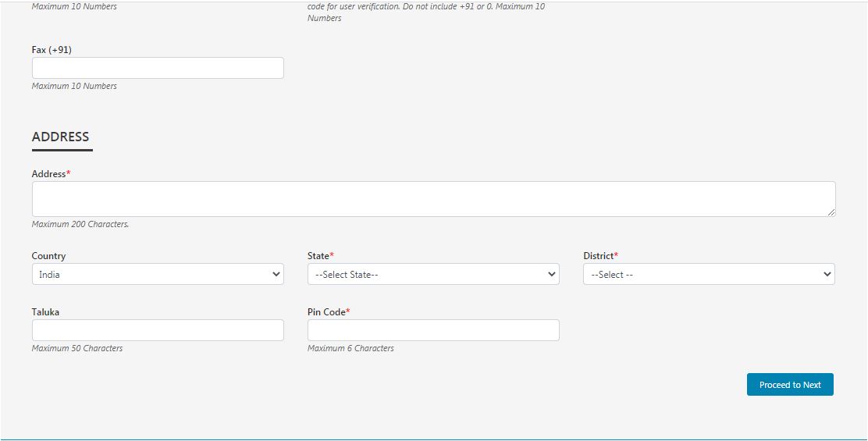Viewport: 868px width, 441px height.
Task: Click the 'Maximum 200 Characters.' hint text
Action: point(80,225)
